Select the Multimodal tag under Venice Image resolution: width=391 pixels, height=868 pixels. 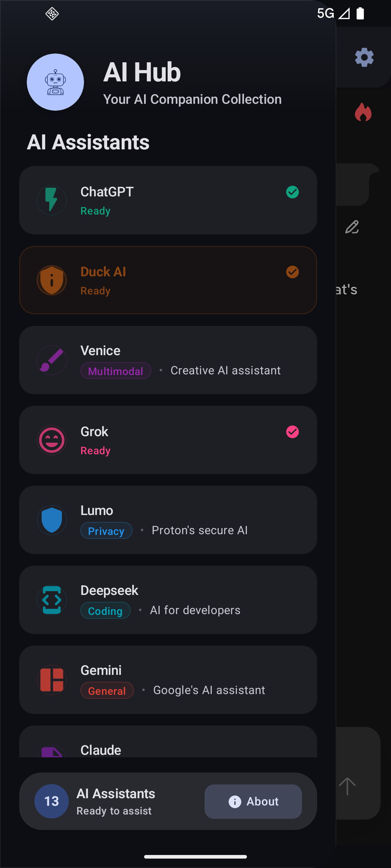115,371
